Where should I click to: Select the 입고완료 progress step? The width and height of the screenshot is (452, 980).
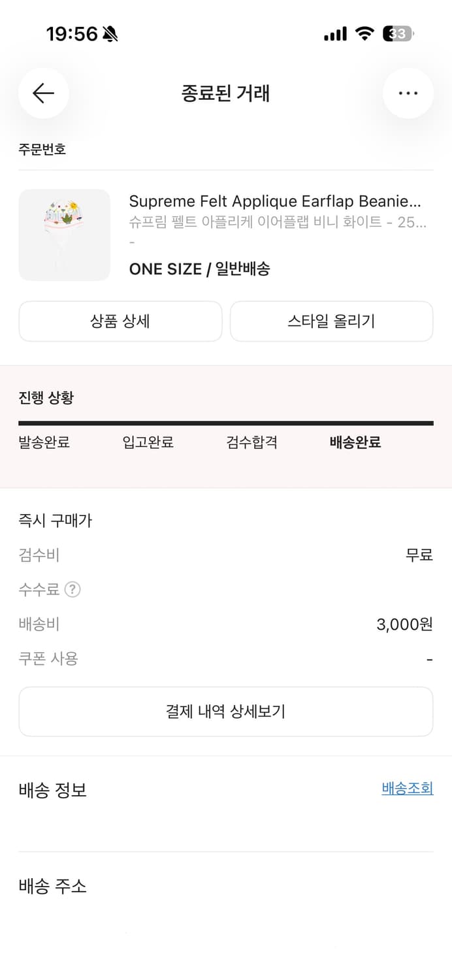148,442
